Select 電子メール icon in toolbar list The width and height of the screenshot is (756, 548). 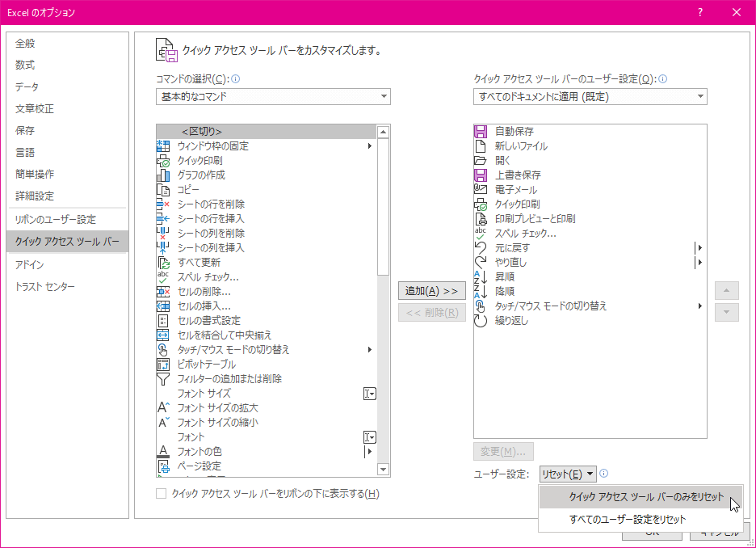[481, 190]
